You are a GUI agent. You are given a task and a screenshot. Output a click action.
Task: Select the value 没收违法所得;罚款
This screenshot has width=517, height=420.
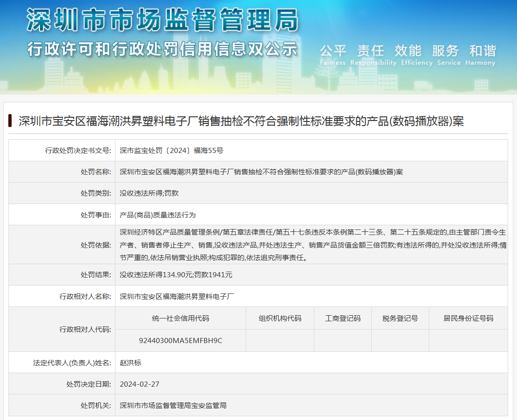click(149, 193)
